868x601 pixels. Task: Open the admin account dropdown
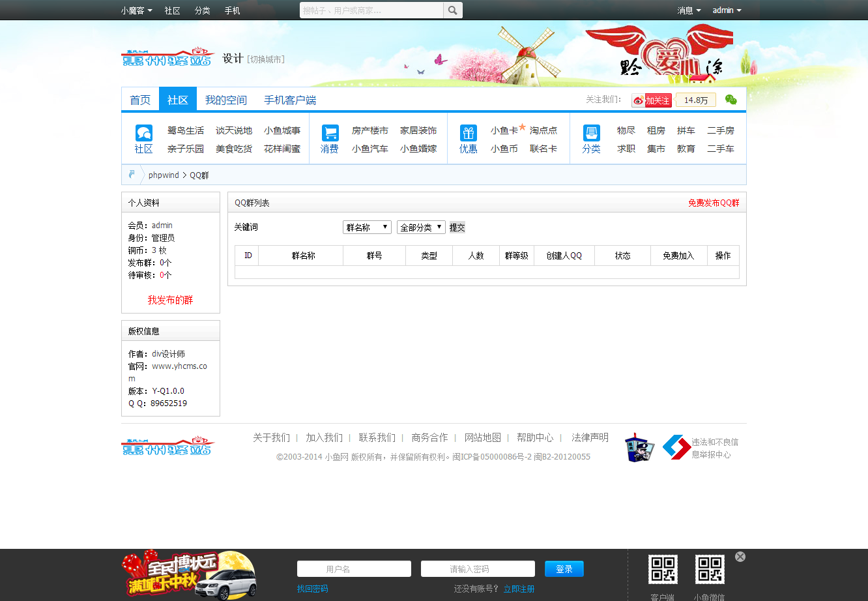click(x=727, y=10)
